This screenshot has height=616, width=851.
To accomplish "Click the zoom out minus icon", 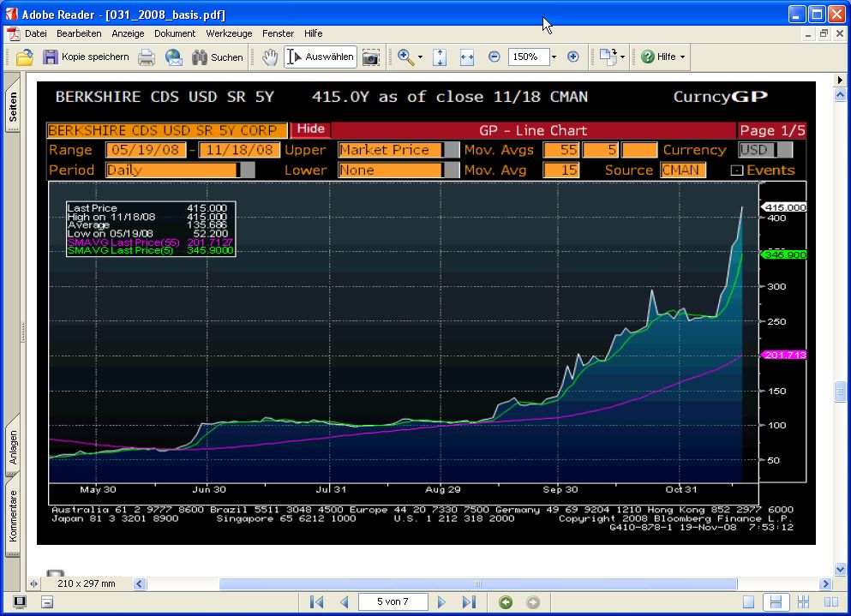I will tap(494, 57).
